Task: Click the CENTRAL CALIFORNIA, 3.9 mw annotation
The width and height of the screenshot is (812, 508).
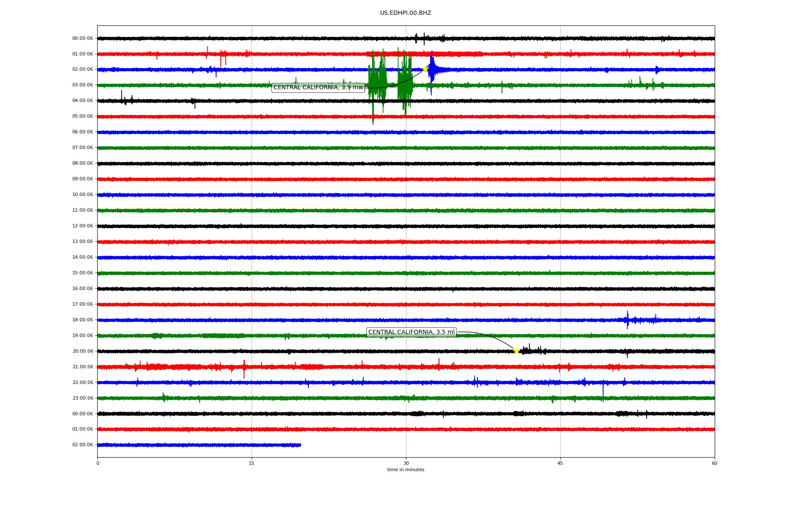Action: click(x=318, y=88)
